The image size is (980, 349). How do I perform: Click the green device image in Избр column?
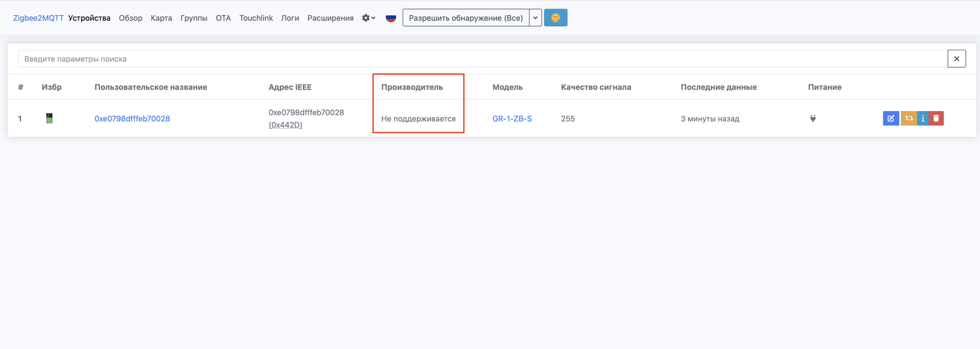click(49, 118)
